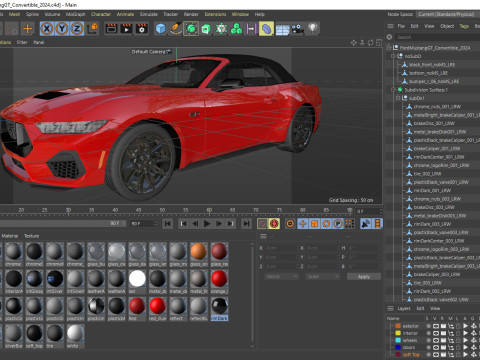Add a blue Cube primitive object

[x=161, y=29]
